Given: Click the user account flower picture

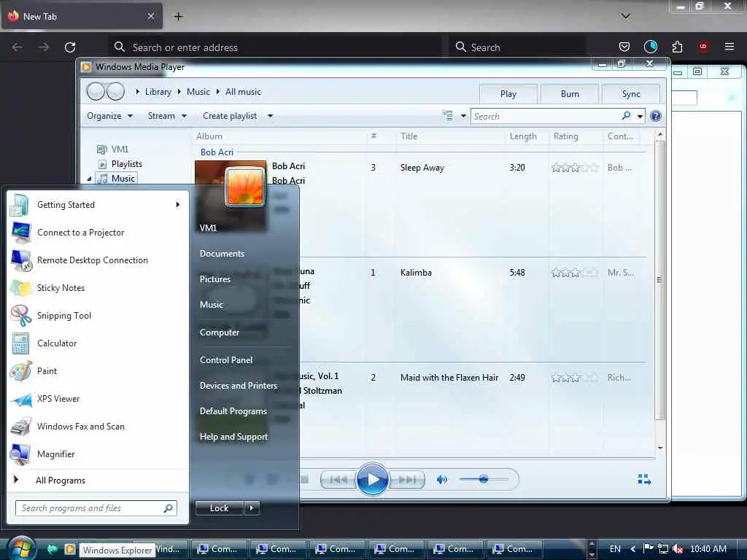Looking at the screenshot, I should click(245, 187).
